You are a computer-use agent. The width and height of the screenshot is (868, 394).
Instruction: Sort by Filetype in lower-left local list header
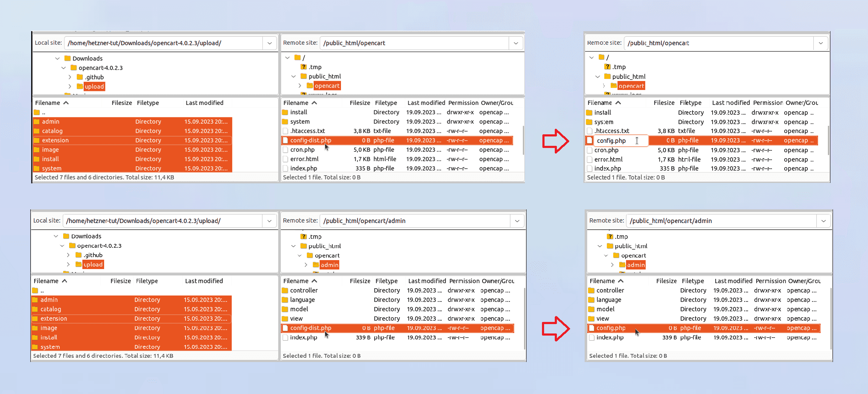coord(147,281)
